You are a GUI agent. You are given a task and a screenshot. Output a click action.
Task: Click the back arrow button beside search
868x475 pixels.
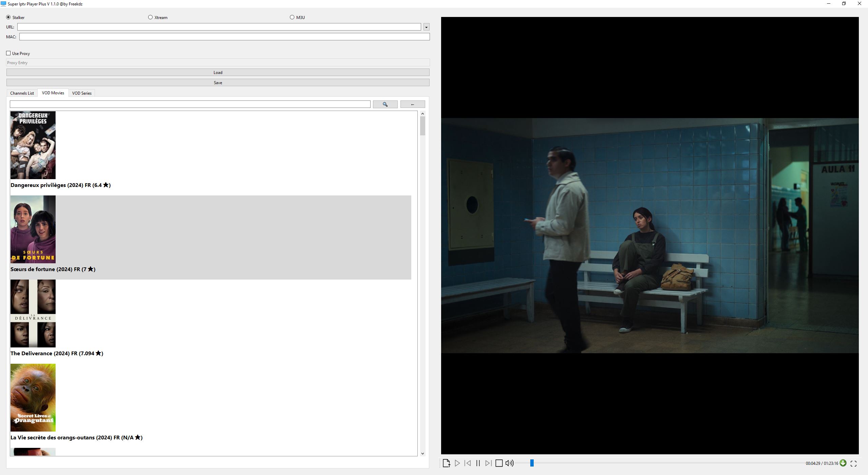(x=413, y=104)
